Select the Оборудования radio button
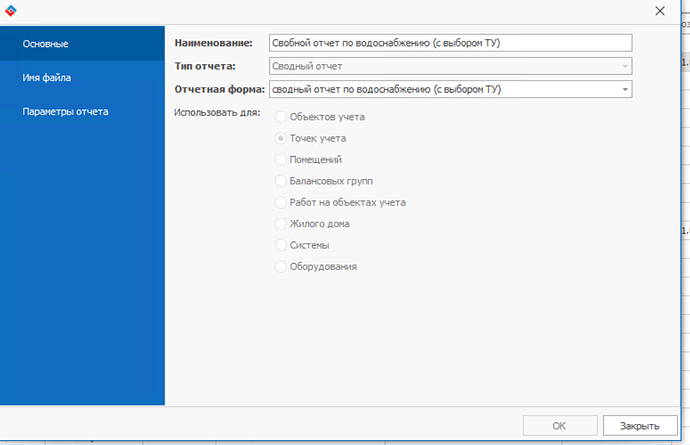Screen dimensions: 690x445 tap(280, 266)
